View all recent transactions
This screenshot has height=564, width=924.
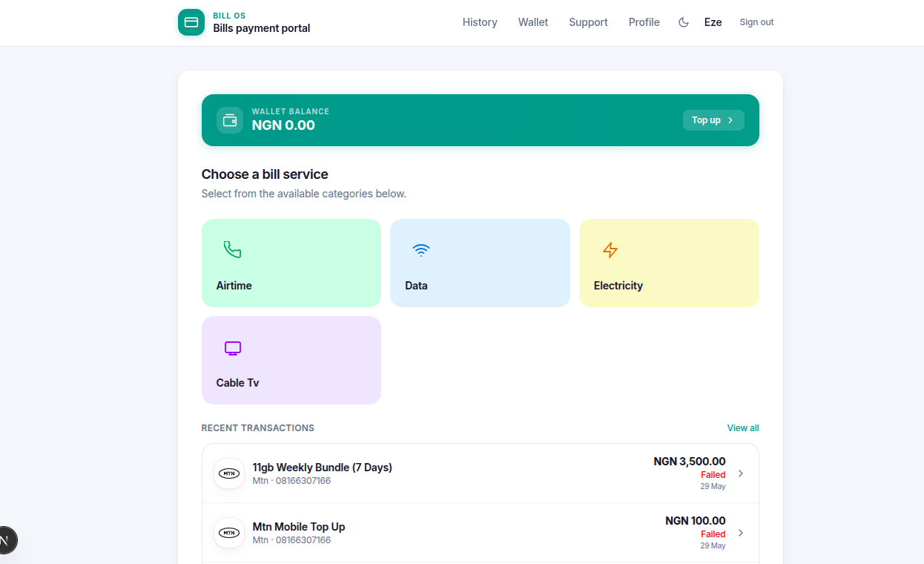coord(743,428)
